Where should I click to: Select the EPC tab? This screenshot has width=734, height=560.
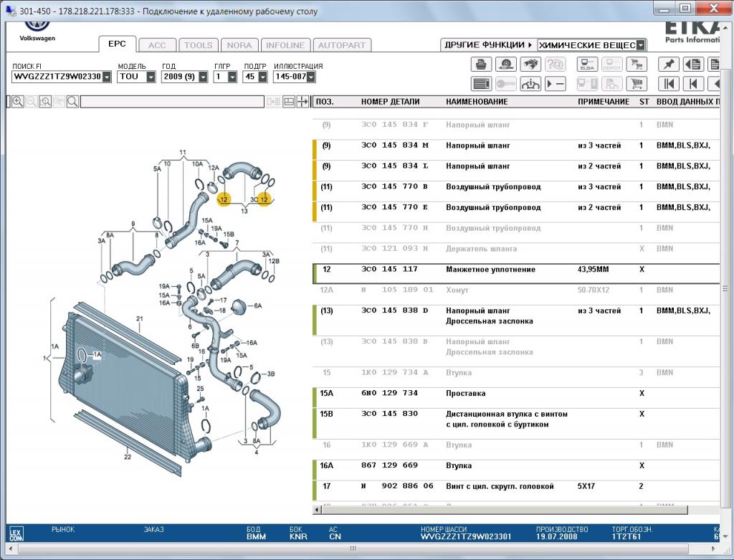(x=117, y=44)
